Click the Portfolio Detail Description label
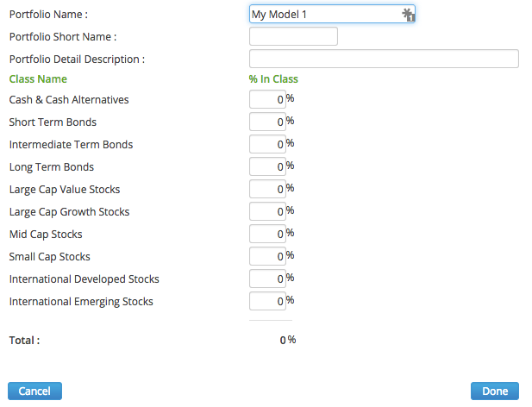This screenshot has width=532, height=407. tap(77, 59)
